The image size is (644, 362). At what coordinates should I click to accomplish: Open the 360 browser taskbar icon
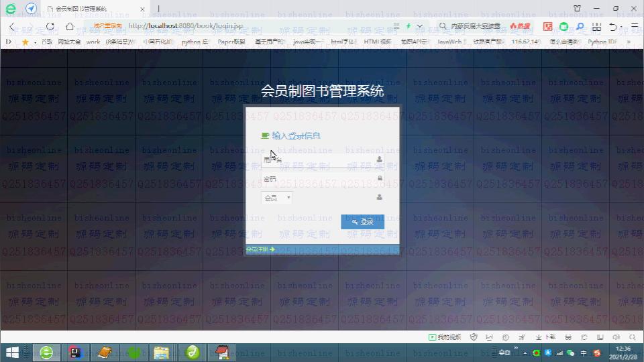(46, 353)
